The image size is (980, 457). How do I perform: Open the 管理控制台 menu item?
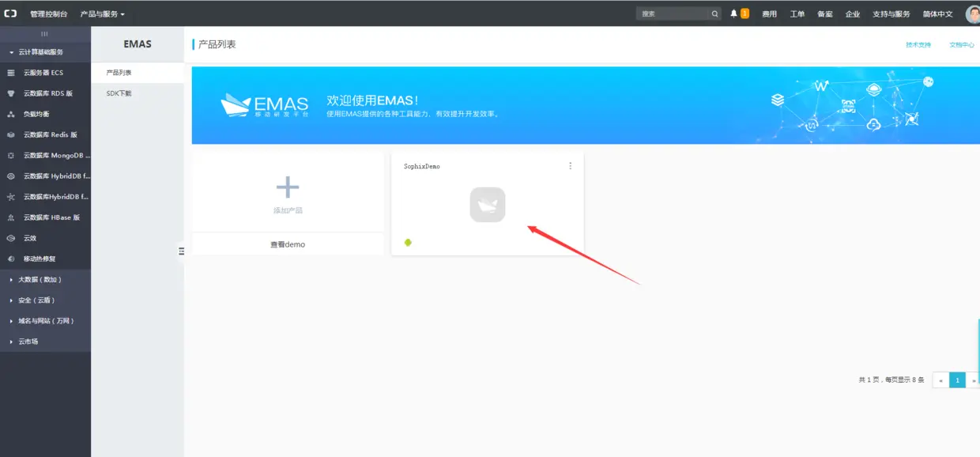pos(49,14)
